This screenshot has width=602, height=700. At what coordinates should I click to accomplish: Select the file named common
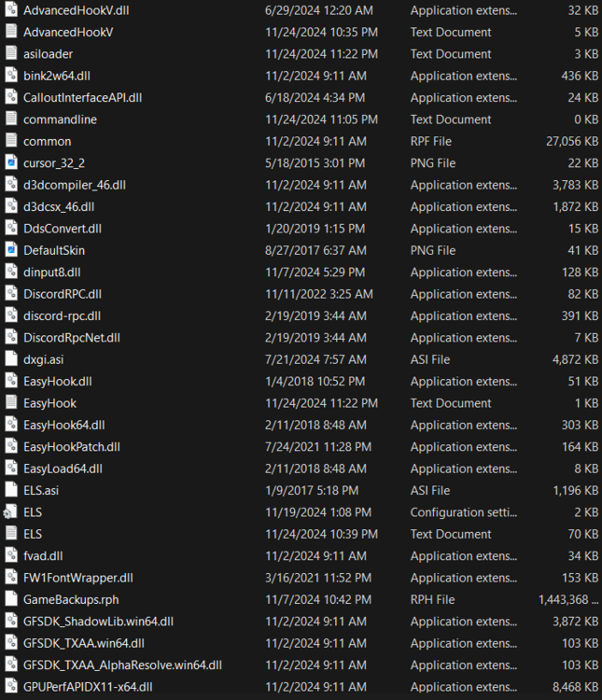pyautogui.click(x=47, y=142)
